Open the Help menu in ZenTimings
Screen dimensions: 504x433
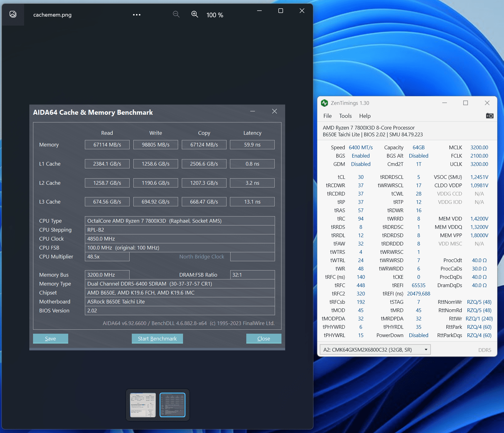click(365, 116)
